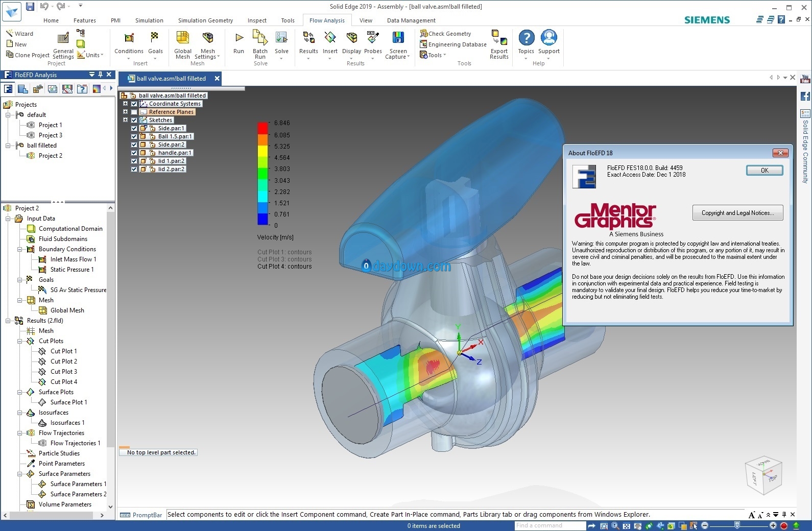Viewport: 812px width, 531px height.
Task: Open the Topics help icon
Action: [526, 38]
